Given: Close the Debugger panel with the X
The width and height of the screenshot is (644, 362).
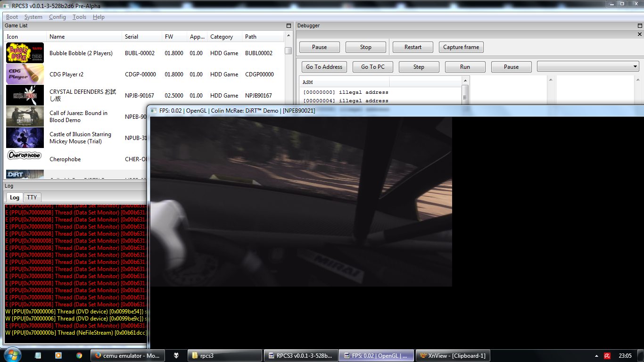Looking at the screenshot, I should 640,34.
